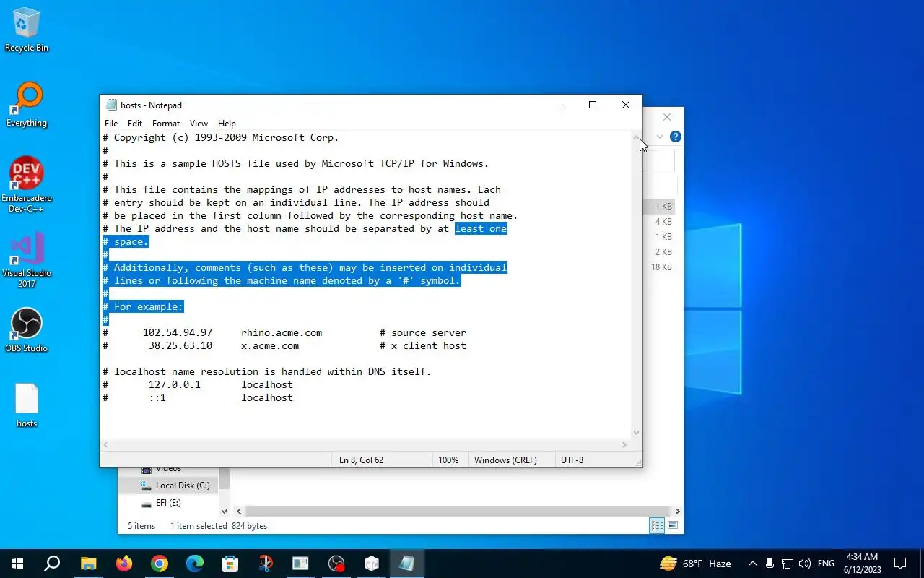Switch to Notepad in the taskbar
The width and height of the screenshot is (924, 578).
coord(407,564)
